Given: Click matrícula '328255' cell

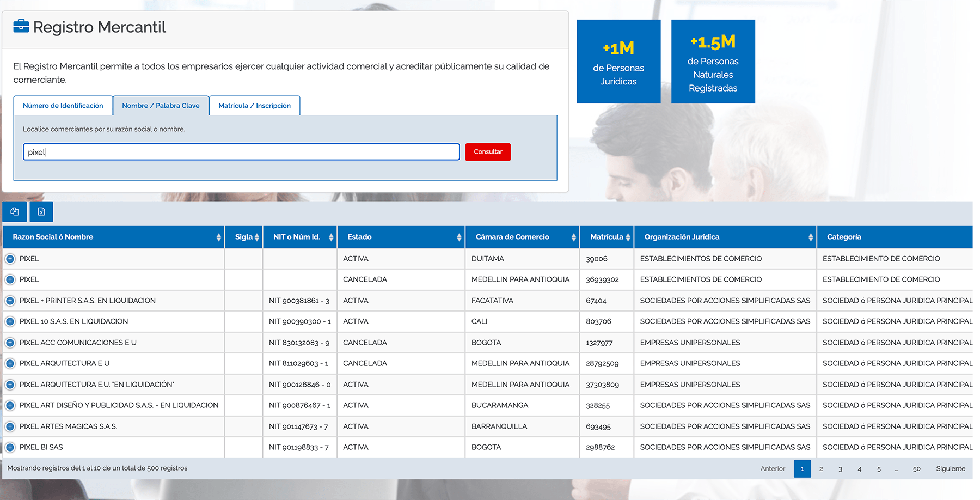Looking at the screenshot, I should coord(607,405).
